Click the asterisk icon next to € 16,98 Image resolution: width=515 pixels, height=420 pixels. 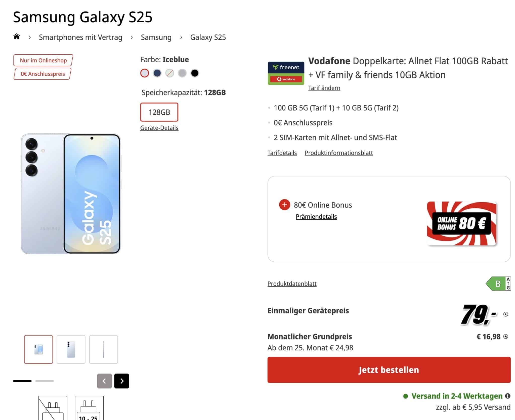tap(506, 337)
